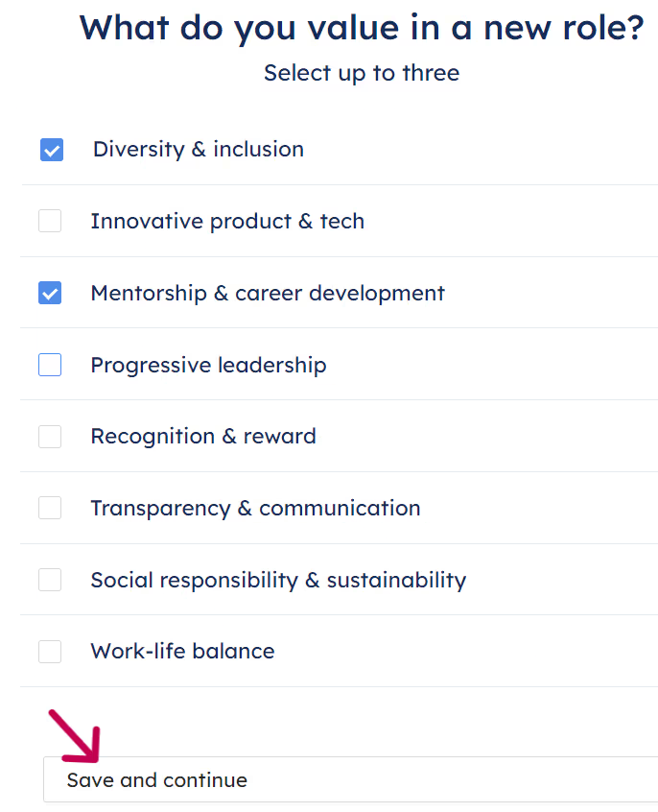The width and height of the screenshot is (658, 812).
Task: Click the Transparency & communication label
Action: coord(255,508)
